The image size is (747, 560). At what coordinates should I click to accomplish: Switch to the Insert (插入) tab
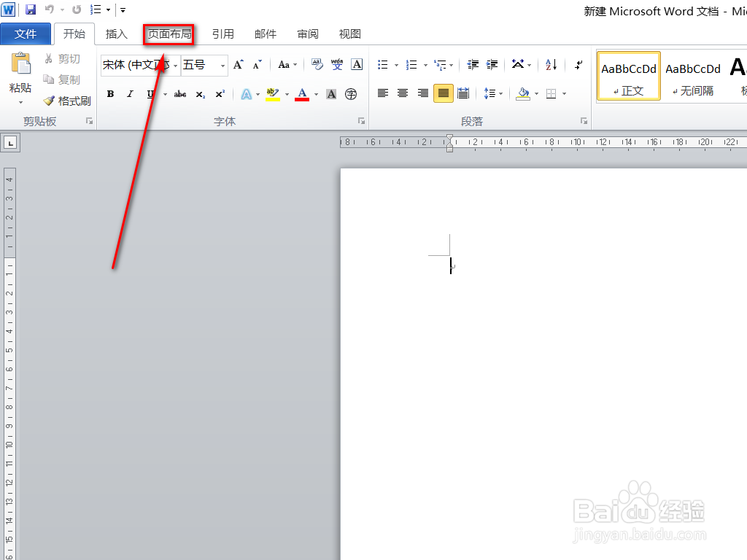pyautogui.click(x=116, y=34)
